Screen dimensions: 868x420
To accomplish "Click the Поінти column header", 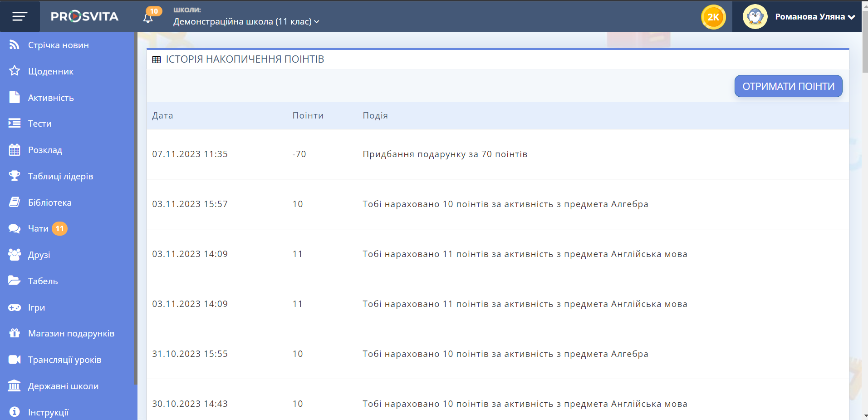I will (308, 115).
